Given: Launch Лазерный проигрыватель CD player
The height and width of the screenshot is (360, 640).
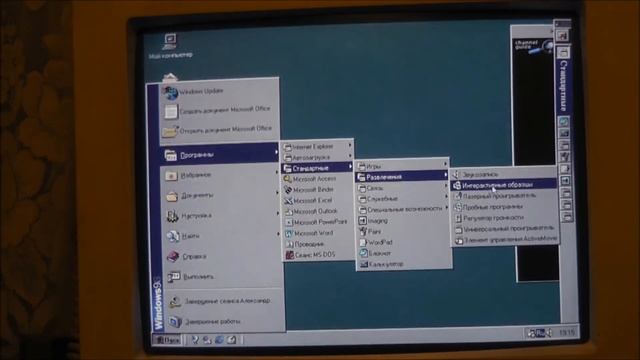Looking at the screenshot, I should [504, 196].
